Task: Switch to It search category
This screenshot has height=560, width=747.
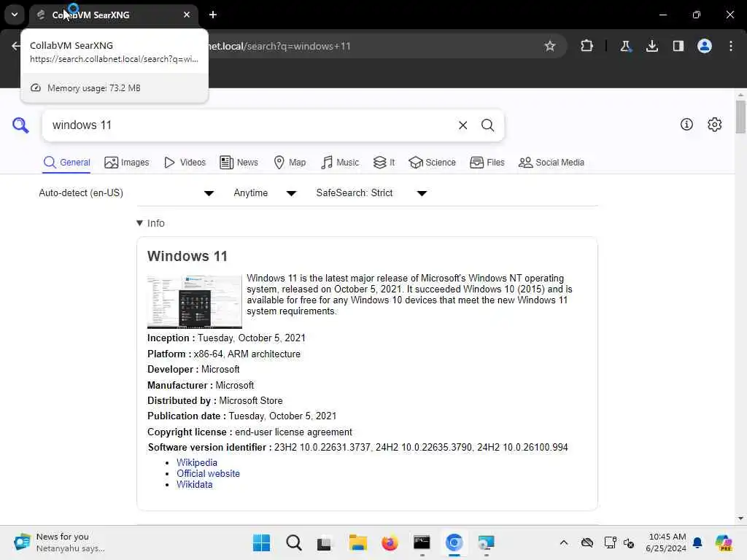Action: tap(384, 163)
